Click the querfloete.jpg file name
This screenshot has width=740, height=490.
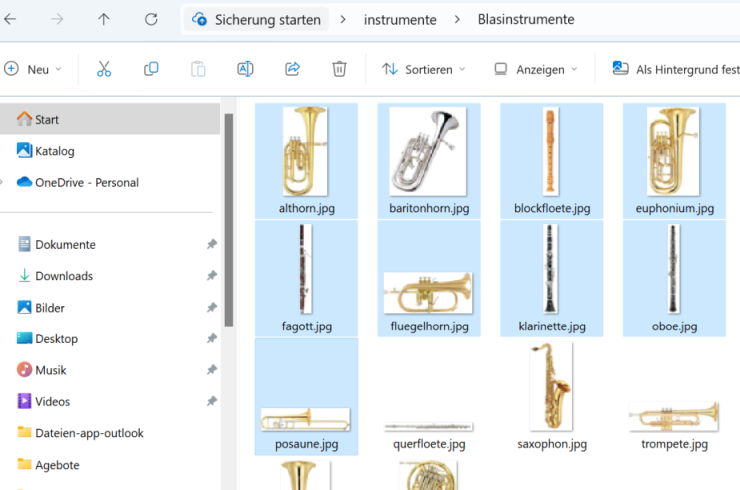tap(429, 444)
